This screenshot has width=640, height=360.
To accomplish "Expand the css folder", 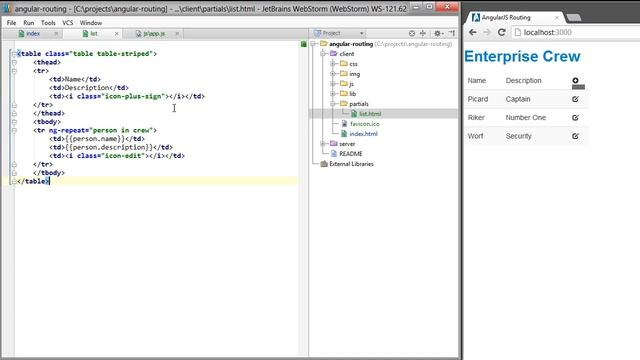I will 333,64.
